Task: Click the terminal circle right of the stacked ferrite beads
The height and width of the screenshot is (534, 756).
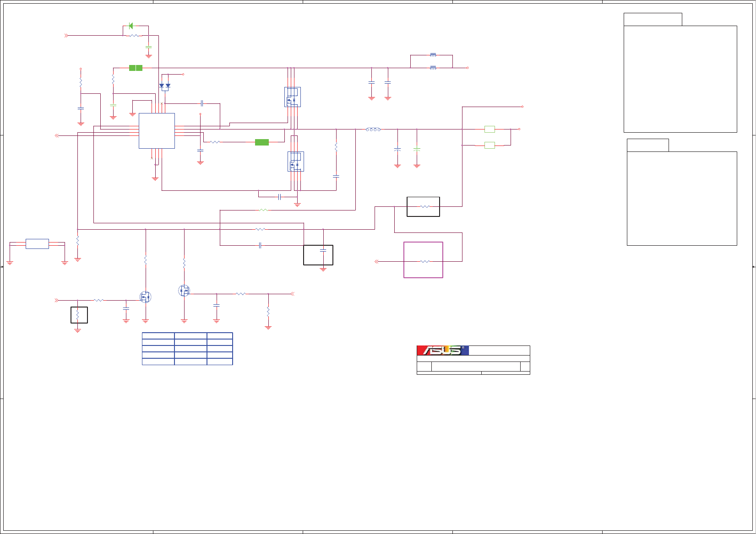Action: (x=468, y=68)
